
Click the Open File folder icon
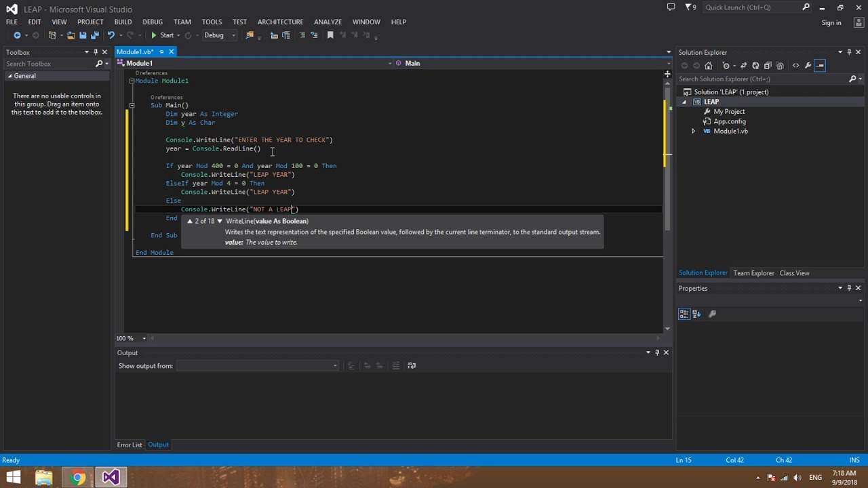(x=71, y=35)
